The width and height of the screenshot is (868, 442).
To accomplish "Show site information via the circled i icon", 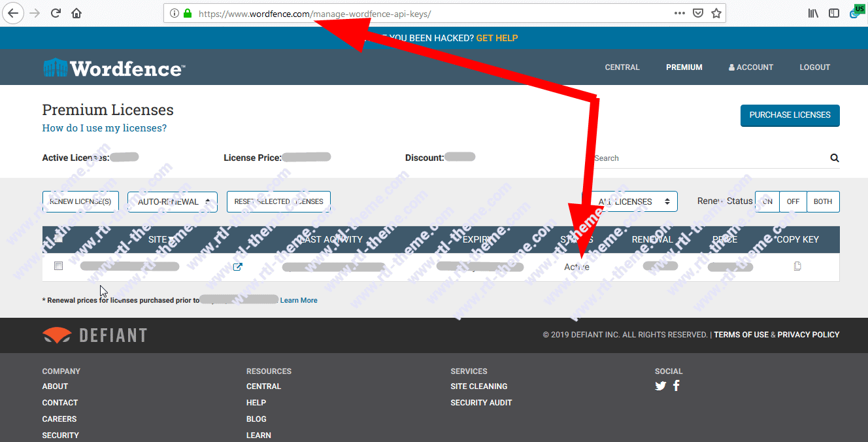I will (175, 13).
